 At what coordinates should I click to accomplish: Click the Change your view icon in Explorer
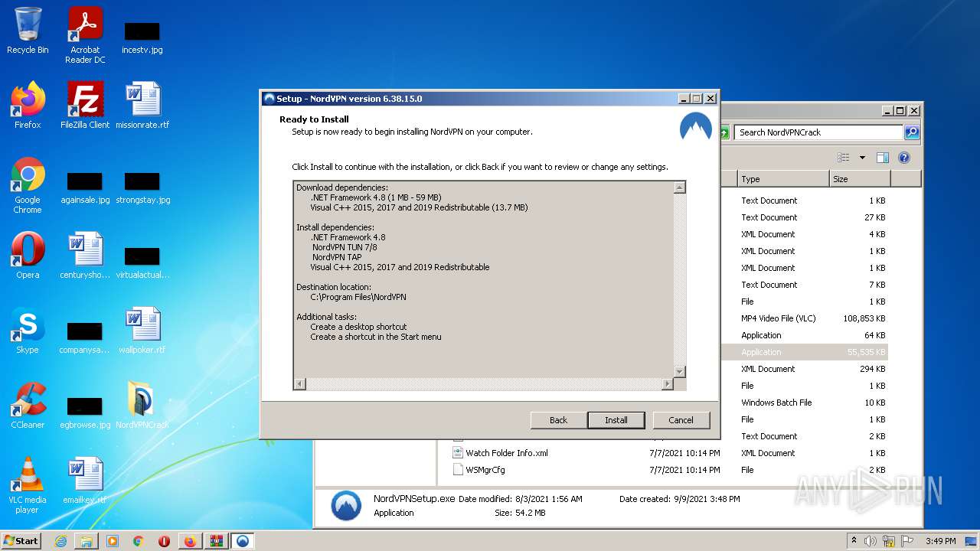844,158
